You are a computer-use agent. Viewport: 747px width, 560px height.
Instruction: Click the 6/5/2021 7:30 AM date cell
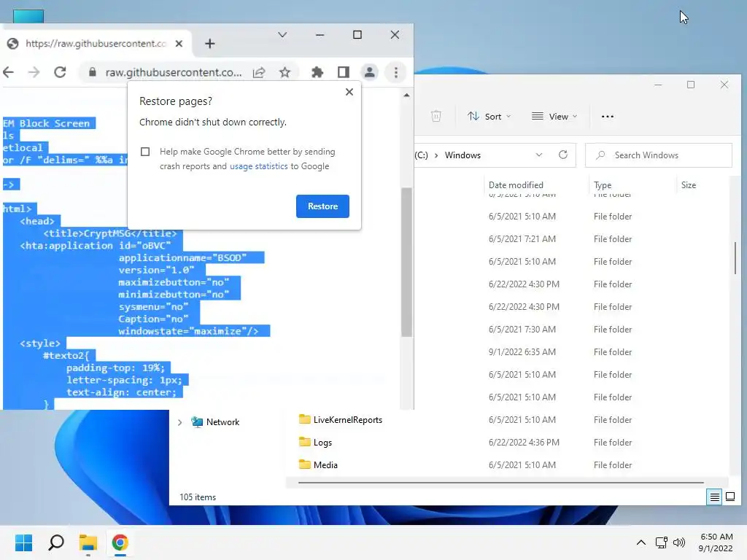522,330
